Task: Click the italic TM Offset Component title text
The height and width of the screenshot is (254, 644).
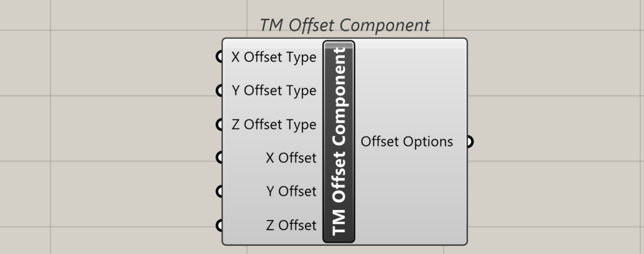Action: tap(345, 25)
